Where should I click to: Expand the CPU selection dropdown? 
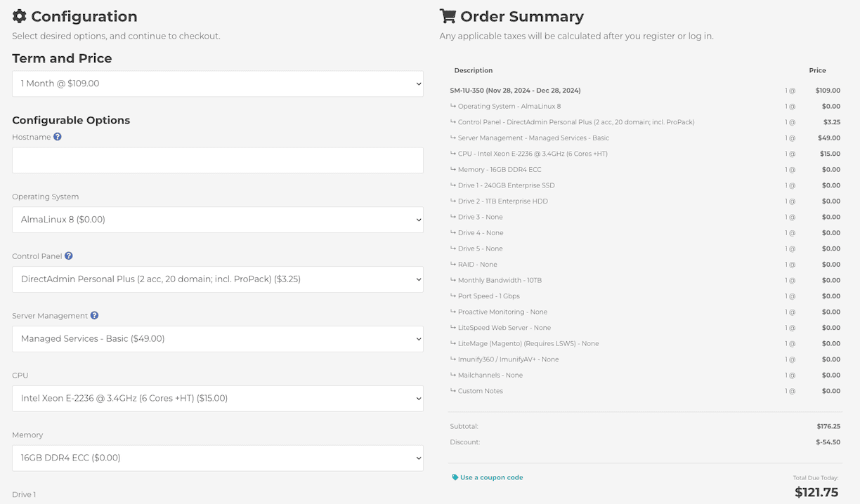217,398
